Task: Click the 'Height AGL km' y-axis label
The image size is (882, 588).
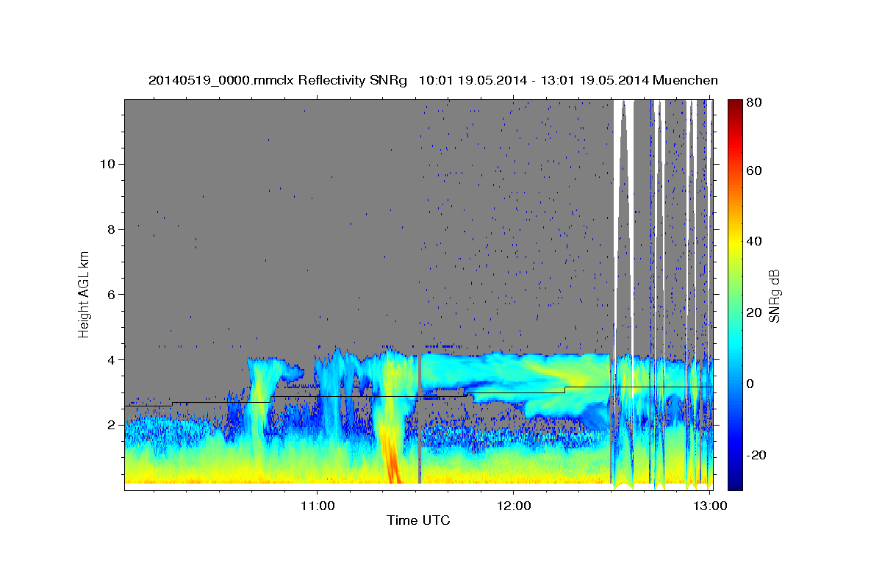Action: [x=85, y=293]
